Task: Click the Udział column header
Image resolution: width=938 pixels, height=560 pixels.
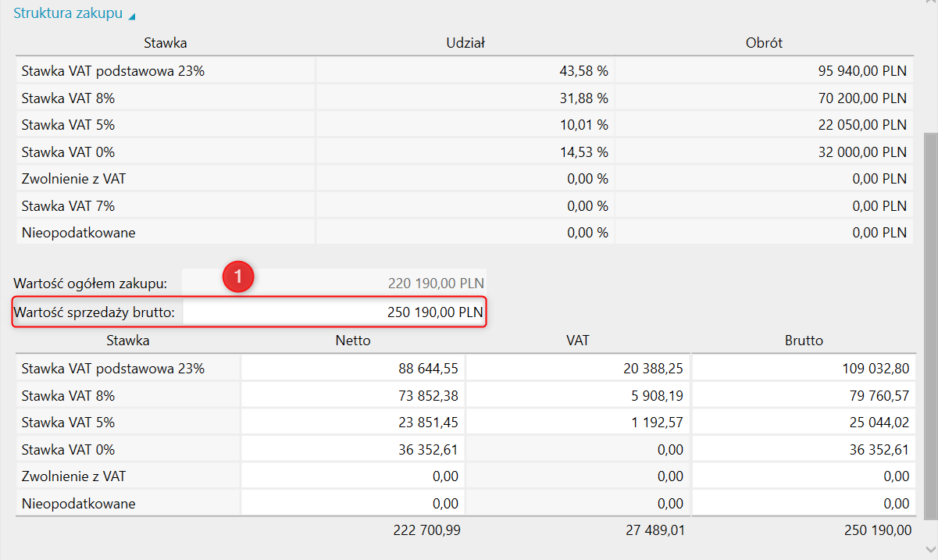Action: click(x=465, y=43)
